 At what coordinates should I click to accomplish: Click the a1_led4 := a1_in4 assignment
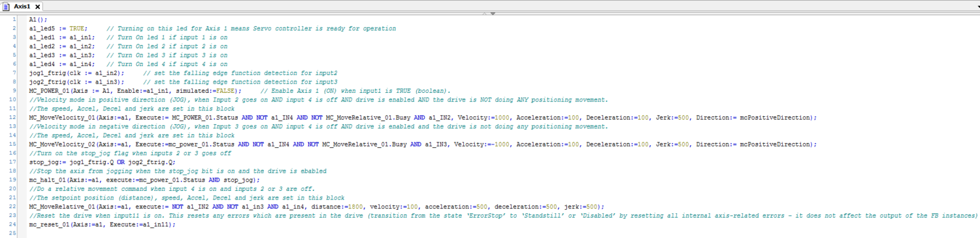61,64
